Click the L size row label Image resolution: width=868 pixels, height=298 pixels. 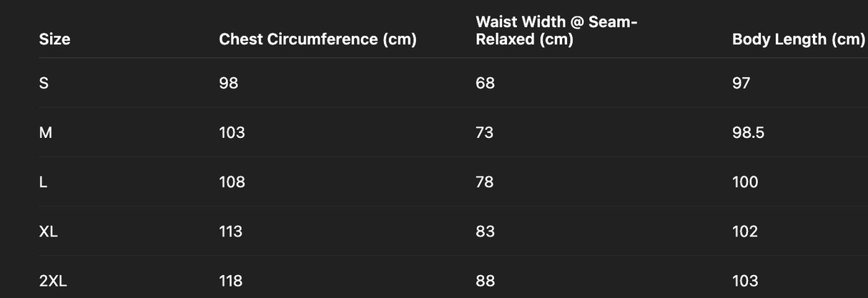[43, 182]
